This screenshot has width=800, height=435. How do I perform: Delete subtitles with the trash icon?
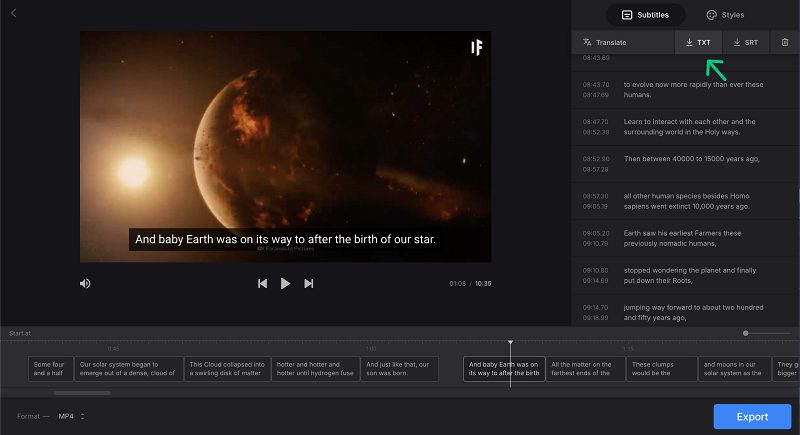(x=785, y=42)
